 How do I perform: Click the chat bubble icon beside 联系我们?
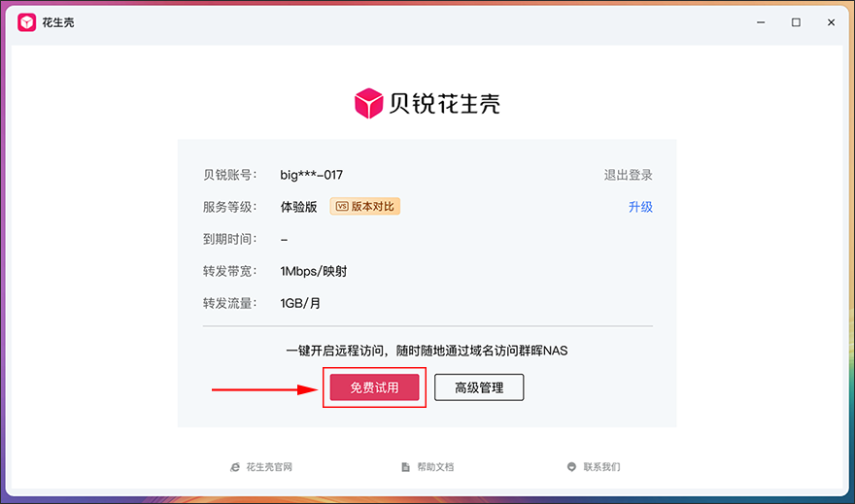tap(571, 467)
